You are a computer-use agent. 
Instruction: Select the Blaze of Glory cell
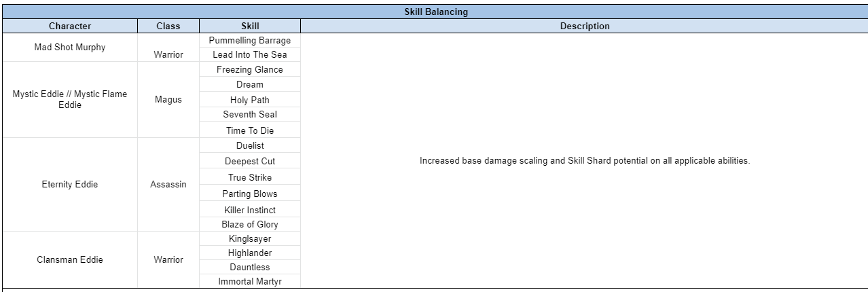[250, 224]
